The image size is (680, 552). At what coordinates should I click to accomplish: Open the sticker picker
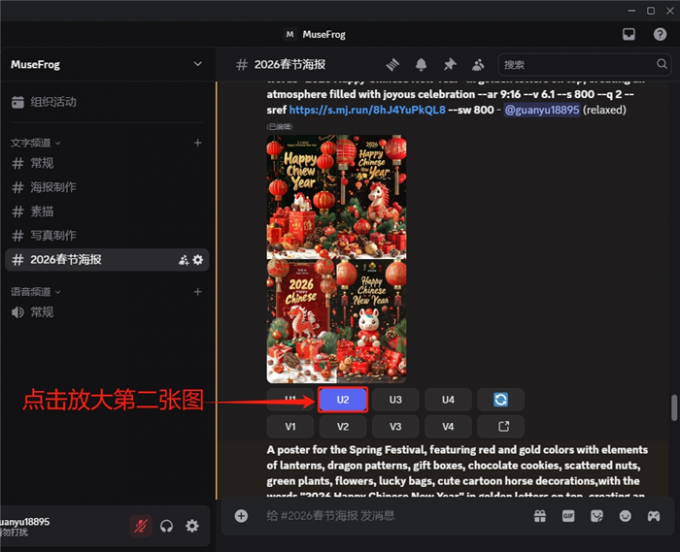597,516
